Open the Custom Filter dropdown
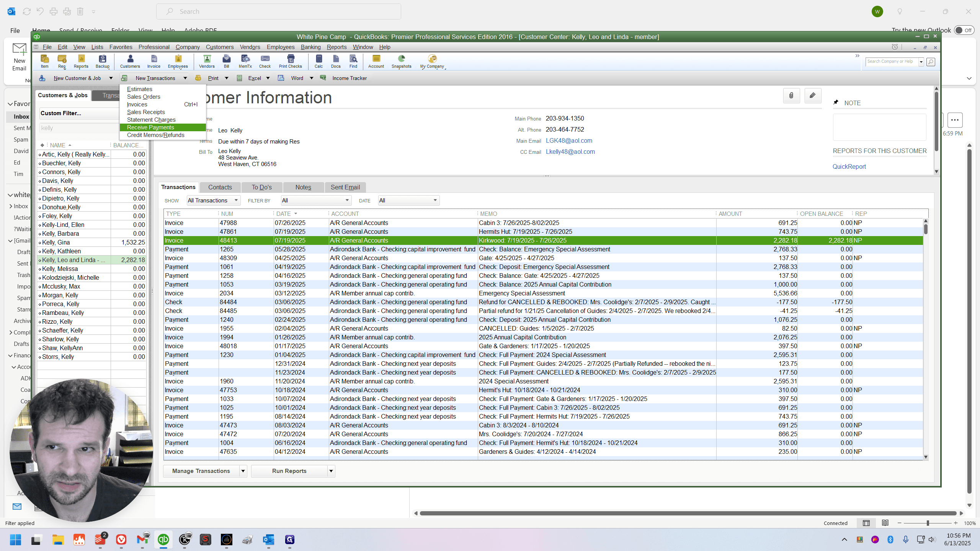This screenshot has width=980, height=551. pos(78,113)
